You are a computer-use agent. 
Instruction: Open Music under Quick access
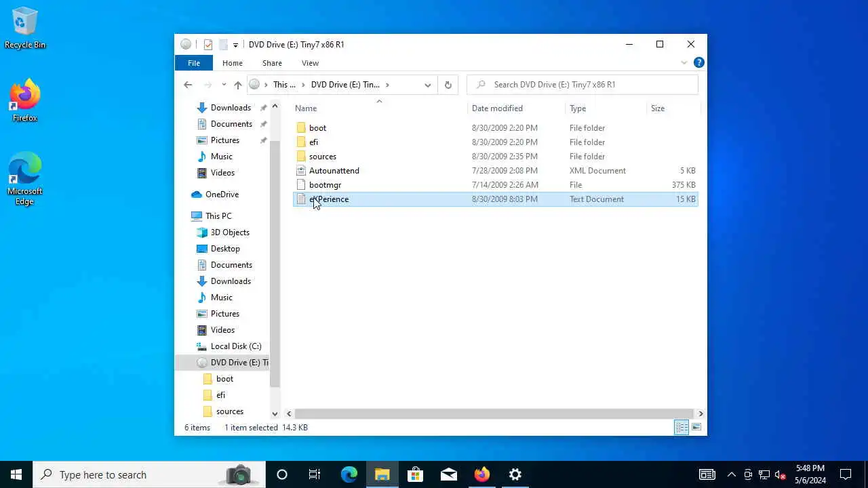coord(221,157)
